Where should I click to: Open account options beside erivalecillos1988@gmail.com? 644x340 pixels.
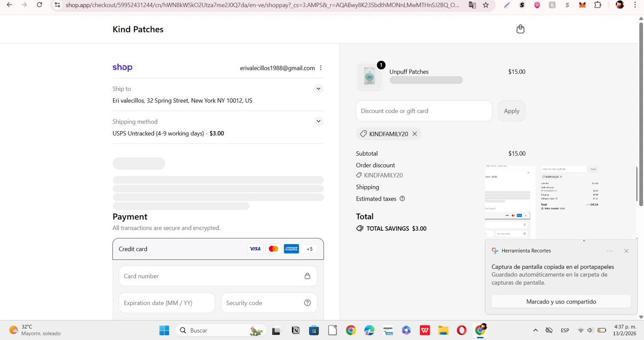pyautogui.click(x=321, y=68)
